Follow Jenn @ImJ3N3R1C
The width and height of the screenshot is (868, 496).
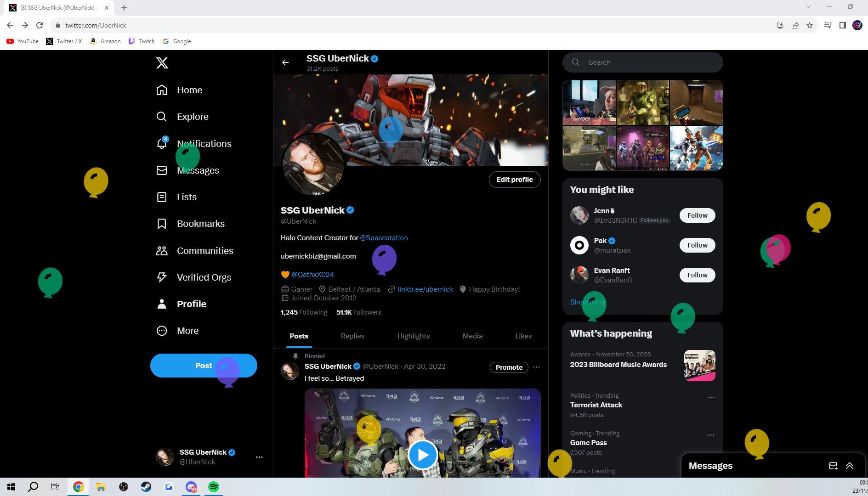pyautogui.click(x=697, y=215)
